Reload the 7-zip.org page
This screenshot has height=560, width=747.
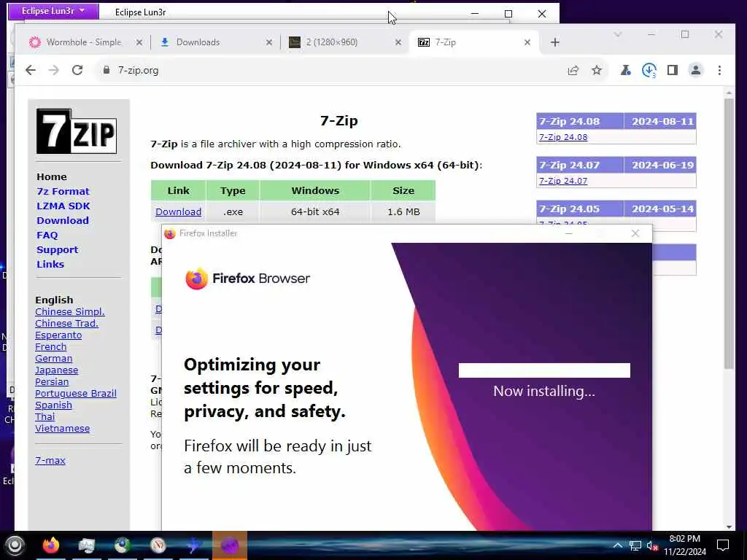point(77,71)
